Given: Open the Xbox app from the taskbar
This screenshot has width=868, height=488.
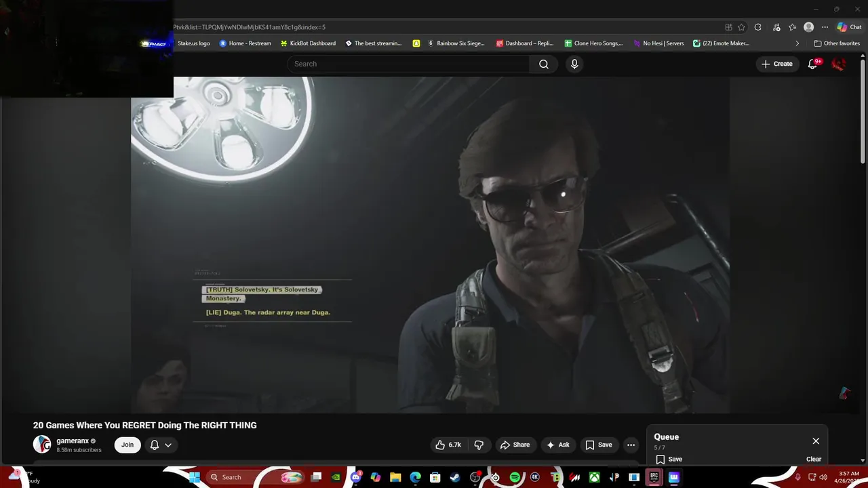Looking at the screenshot, I should click(x=594, y=477).
